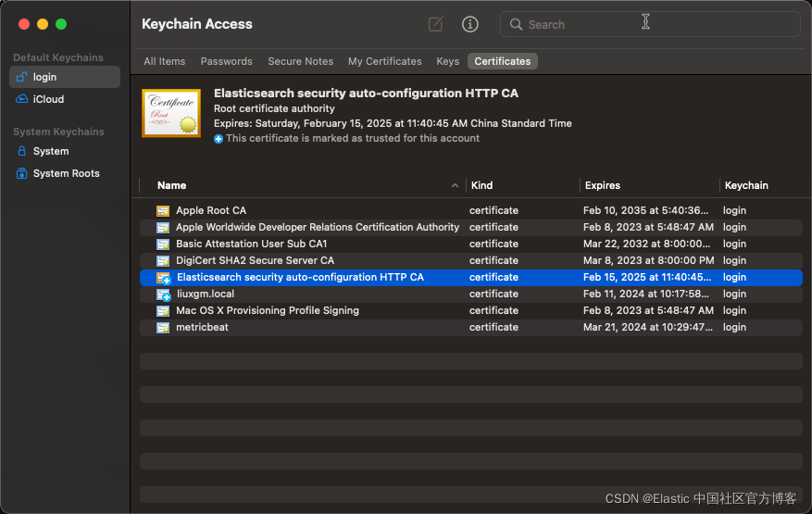Click the DigiCert SHA2 certificate icon
The image size is (812, 514).
click(163, 260)
